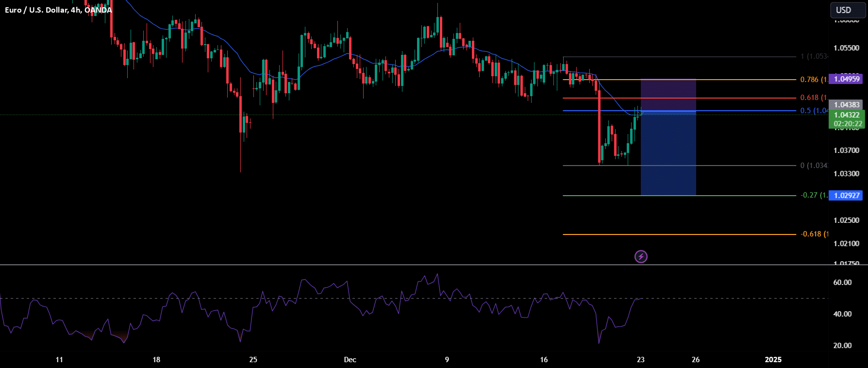Open the USD currency selector

click(x=847, y=10)
